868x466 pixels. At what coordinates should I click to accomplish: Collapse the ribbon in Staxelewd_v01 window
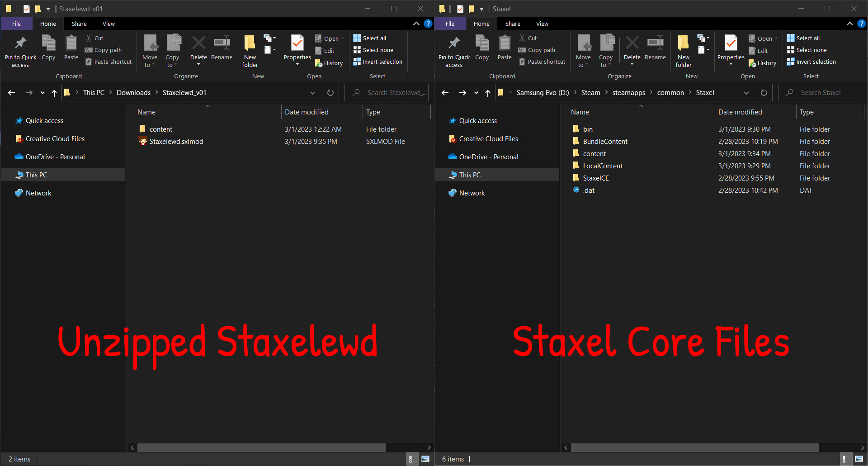(416, 24)
